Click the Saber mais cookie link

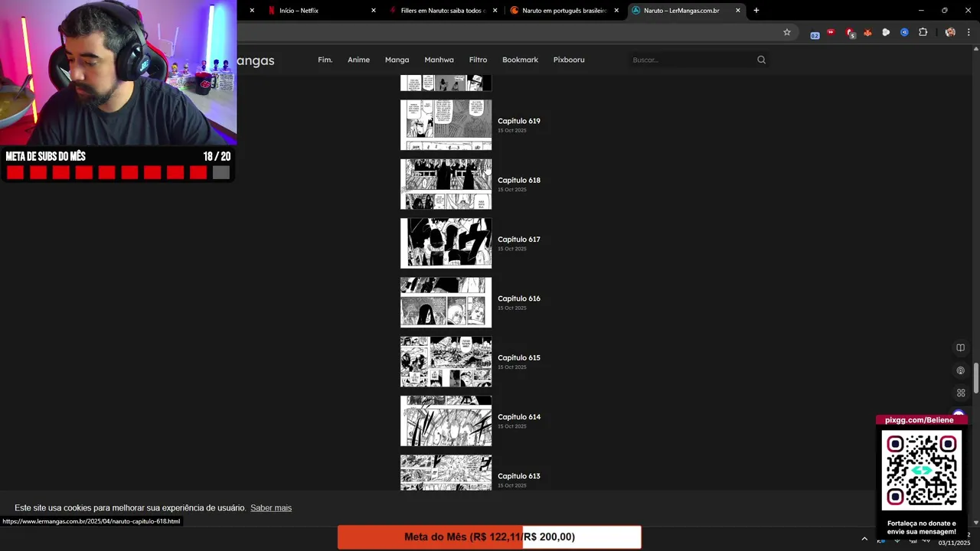[x=271, y=508]
